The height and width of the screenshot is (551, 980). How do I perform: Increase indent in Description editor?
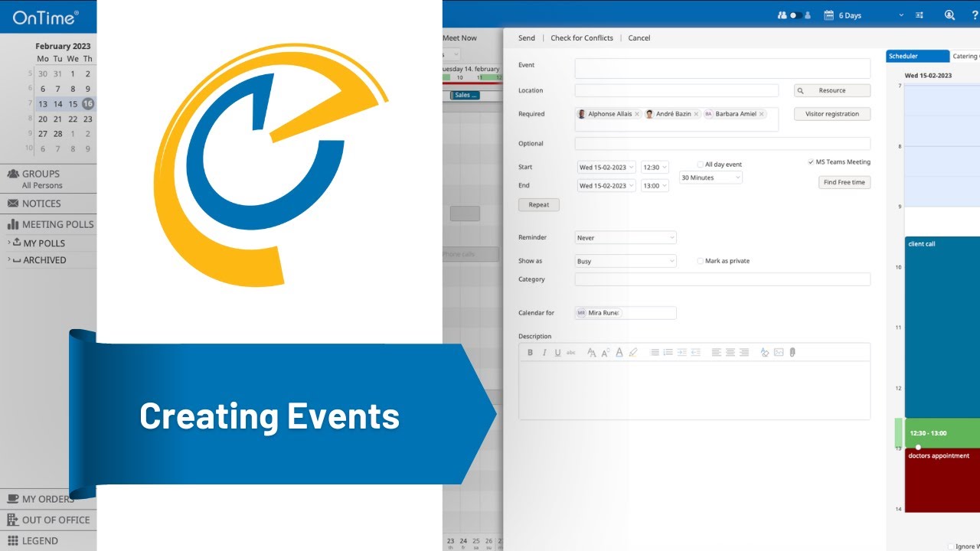[682, 353]
